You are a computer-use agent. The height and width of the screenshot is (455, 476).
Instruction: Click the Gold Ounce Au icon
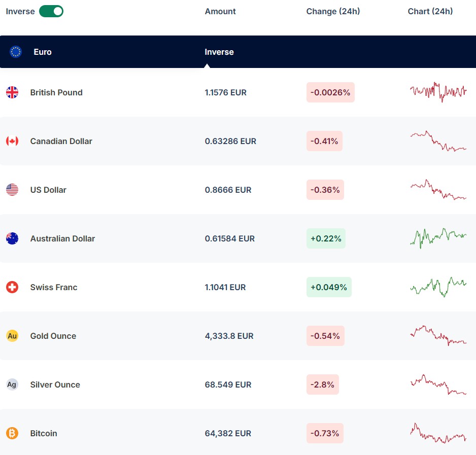tap(12, 336)
